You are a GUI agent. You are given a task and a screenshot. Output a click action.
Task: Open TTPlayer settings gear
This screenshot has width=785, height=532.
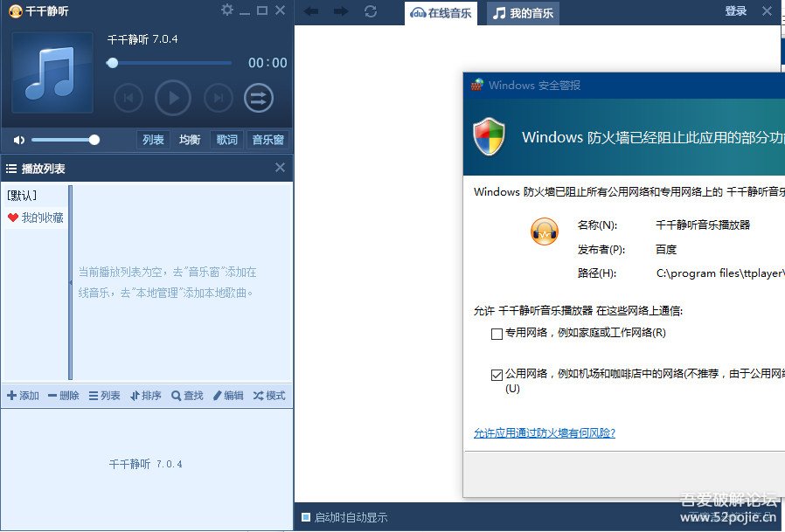pyautogui.click(x=226, y=10)
